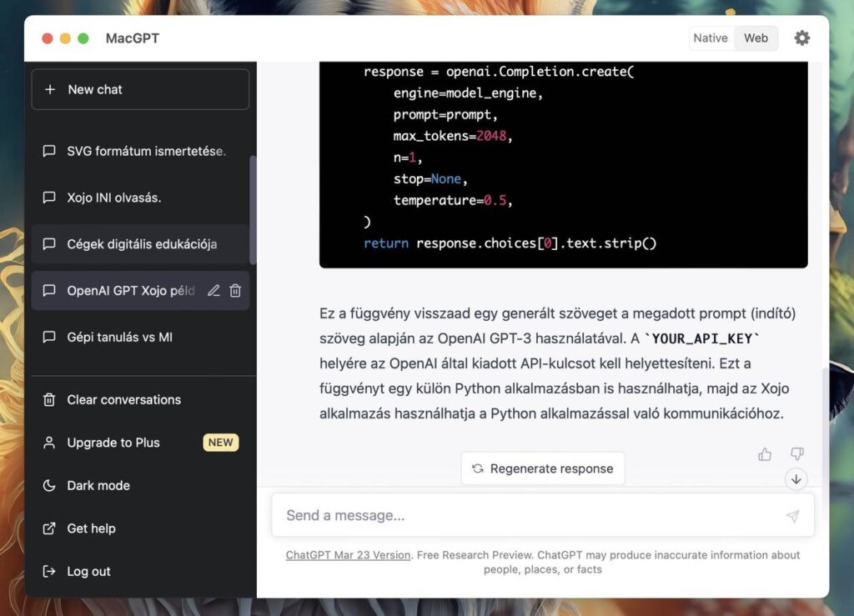
Task: Click chat bubble icon beside Xojo INI olvasás
Action: tap(49, 198)
